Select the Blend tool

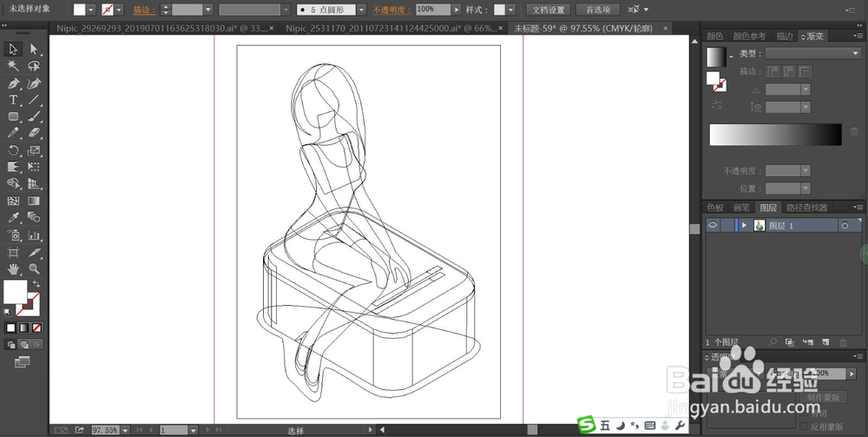pos(34,217)
